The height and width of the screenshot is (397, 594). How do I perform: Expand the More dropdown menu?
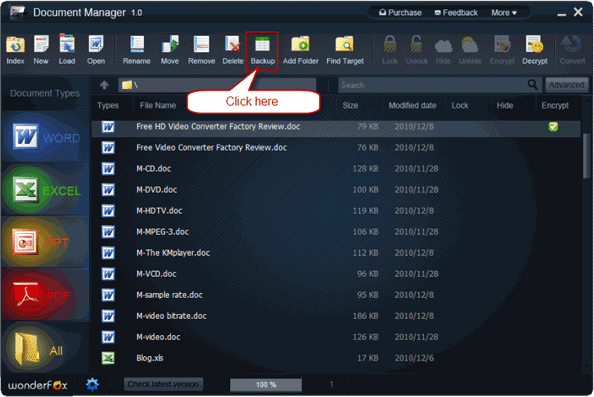(x=504, y=13)
